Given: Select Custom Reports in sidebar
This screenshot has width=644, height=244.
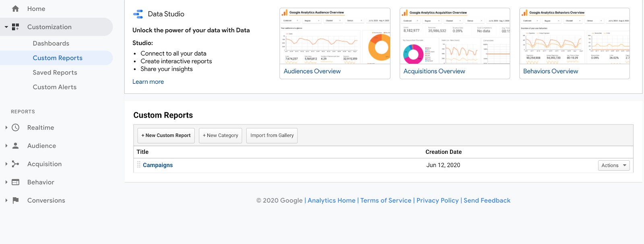Looking at the screenshot, I should coord(58,58).
